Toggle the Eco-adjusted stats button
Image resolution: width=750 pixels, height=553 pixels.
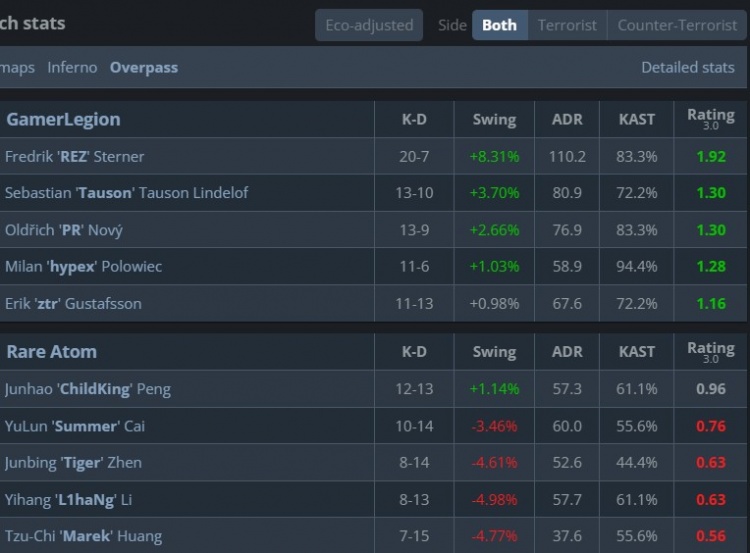369,25
